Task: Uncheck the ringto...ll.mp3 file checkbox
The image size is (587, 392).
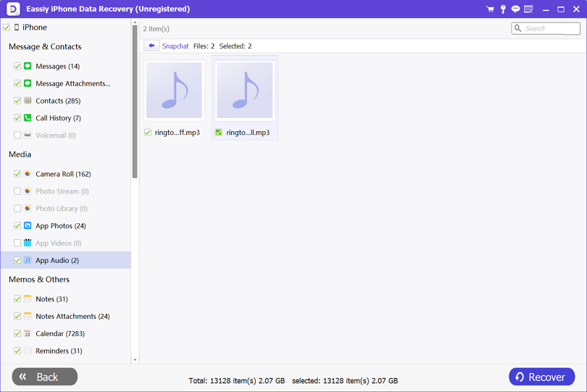Action: coord(219,132)
